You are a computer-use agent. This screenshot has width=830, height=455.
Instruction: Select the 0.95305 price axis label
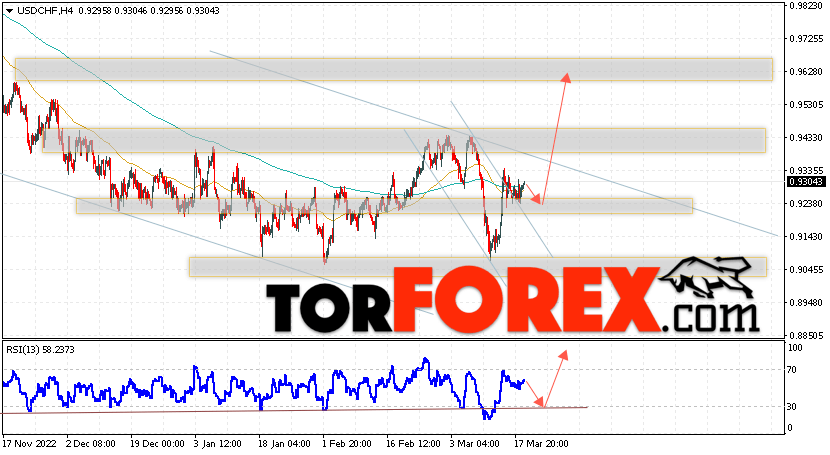click(806, 105)
